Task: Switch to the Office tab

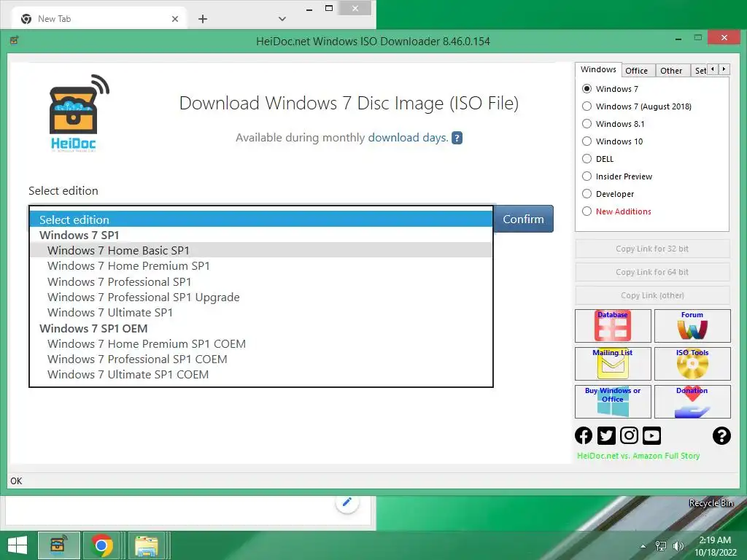Action: tap(636, 71)
